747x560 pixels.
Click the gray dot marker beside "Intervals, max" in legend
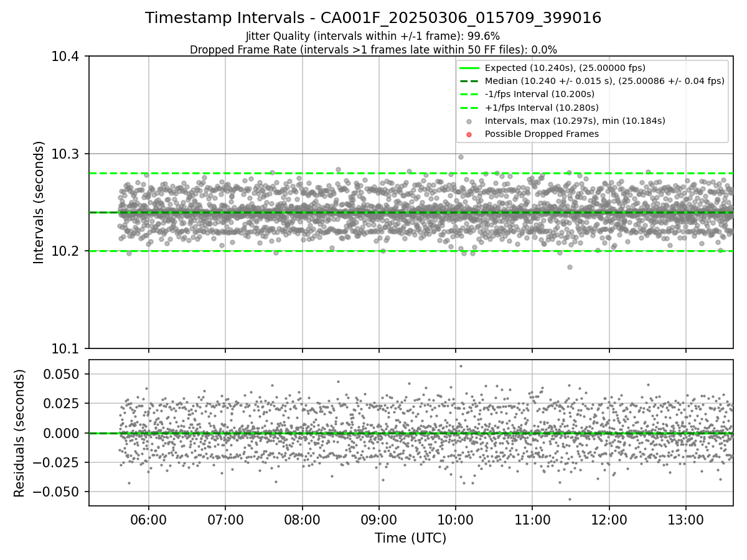coord(469,121)
